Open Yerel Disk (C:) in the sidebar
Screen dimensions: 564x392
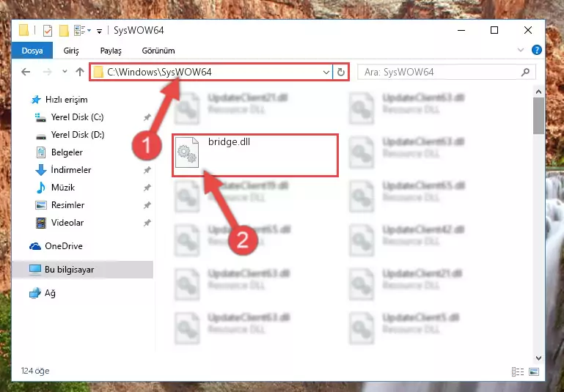pyautogui.click(x=77, y=117)
